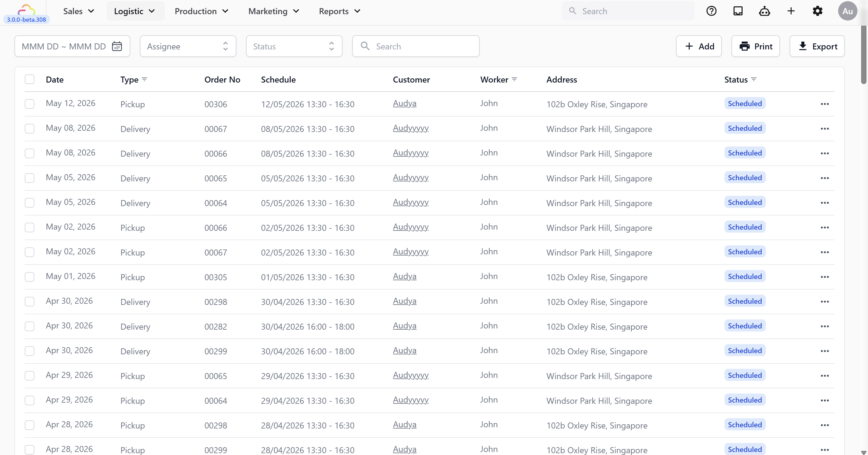
Task: Open settings gear icon
Action: [817, 11]
